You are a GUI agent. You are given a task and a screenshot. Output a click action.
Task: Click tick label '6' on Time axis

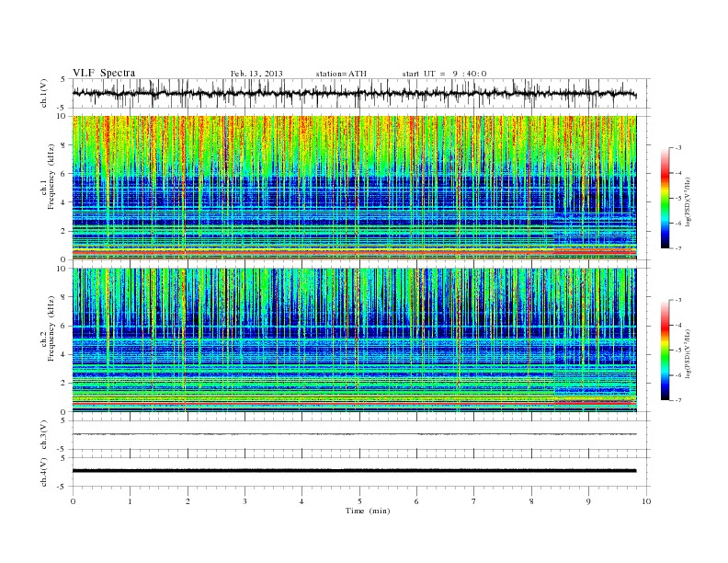[416, 501]
